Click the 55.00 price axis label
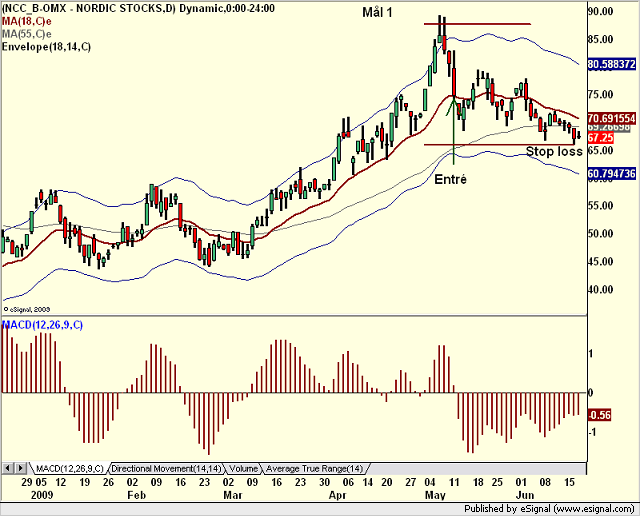Image resolution: width=640 pixels, height=516 pixels. (x=600, y=206)
